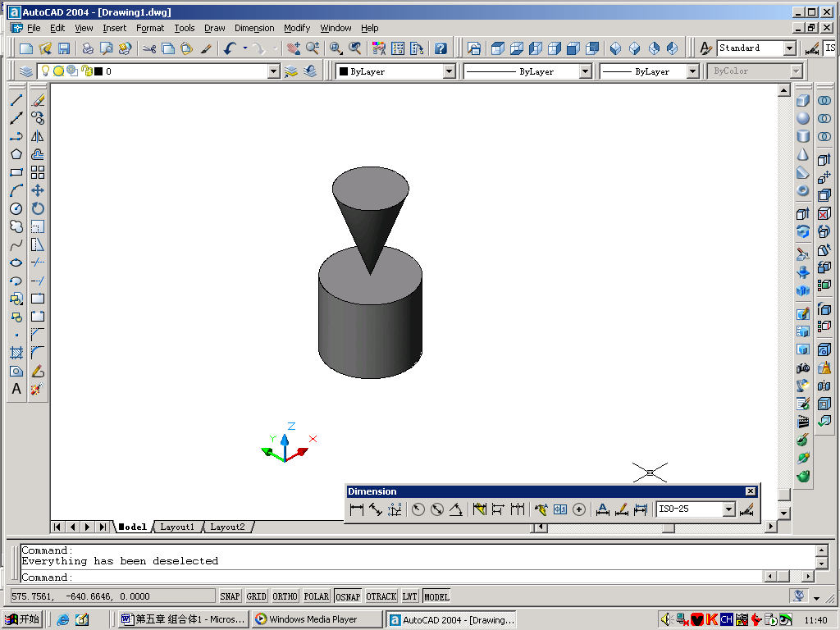The height and width of the screenshot is (630, 840).
Task: Launch Internet Explorer from quick launch
Action: coord(63,619)
